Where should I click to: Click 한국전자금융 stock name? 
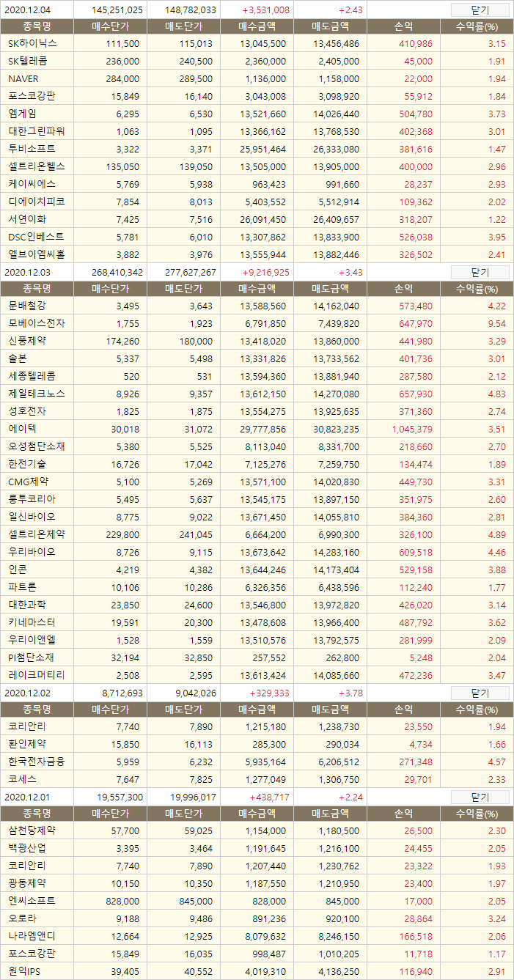36,762
